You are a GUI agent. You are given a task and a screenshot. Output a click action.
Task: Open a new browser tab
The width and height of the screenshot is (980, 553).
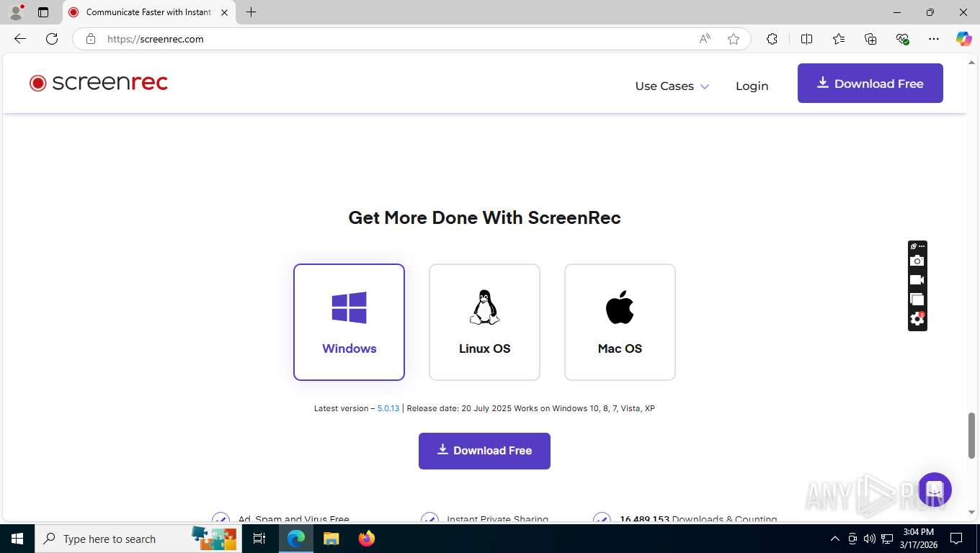click(x=251, y=12)
